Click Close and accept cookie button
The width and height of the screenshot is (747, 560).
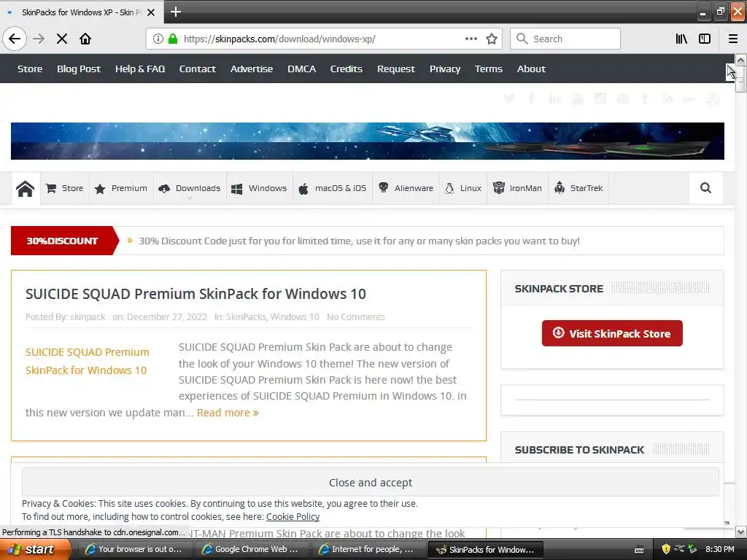pos(370,483)
